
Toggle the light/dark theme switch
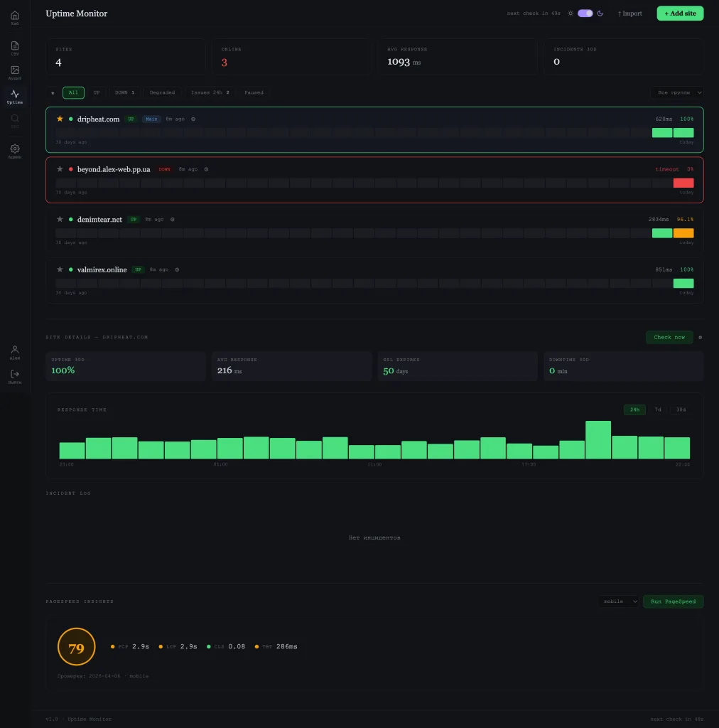(x=585, y=14)
